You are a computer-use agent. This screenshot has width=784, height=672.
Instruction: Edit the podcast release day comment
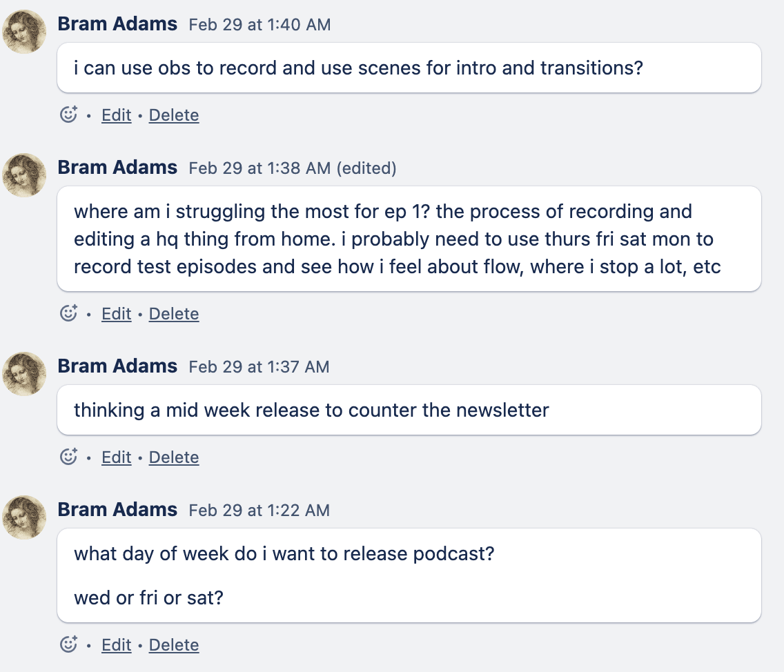click(116, 644)
